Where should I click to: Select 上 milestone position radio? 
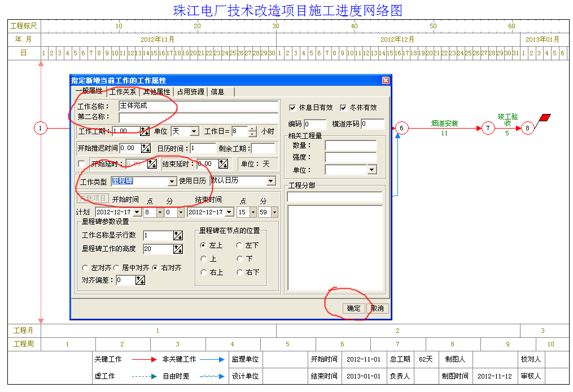[x=204, y=259]
